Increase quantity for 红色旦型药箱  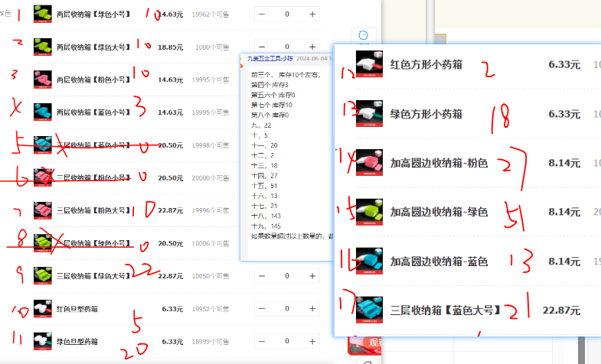[312, 308]
